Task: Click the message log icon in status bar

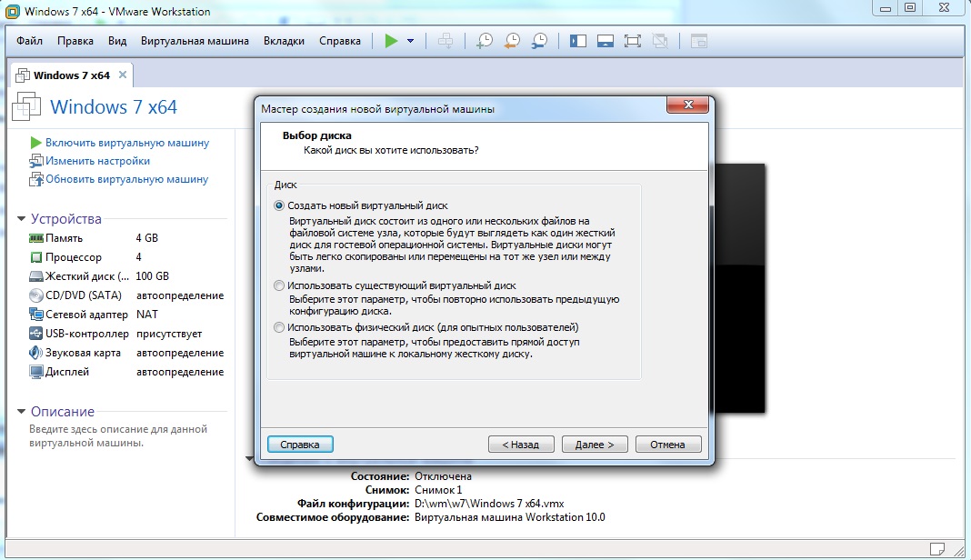Action: [x=937, y=549]
